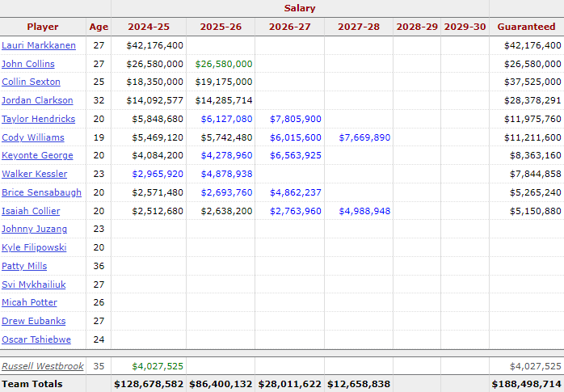Open Drew Eubanks link

[33, 321]
